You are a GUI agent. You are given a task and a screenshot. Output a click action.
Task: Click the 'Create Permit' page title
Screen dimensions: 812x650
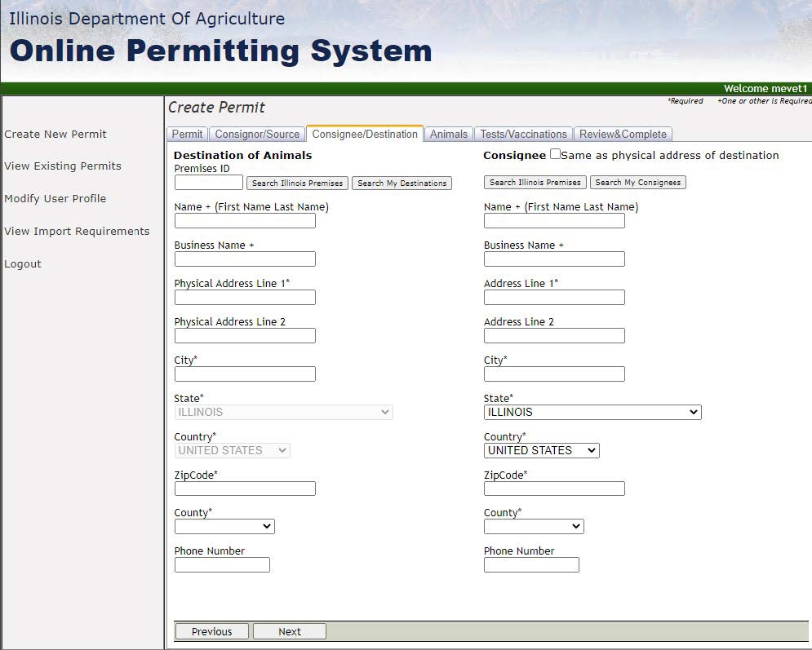point(216,108)
